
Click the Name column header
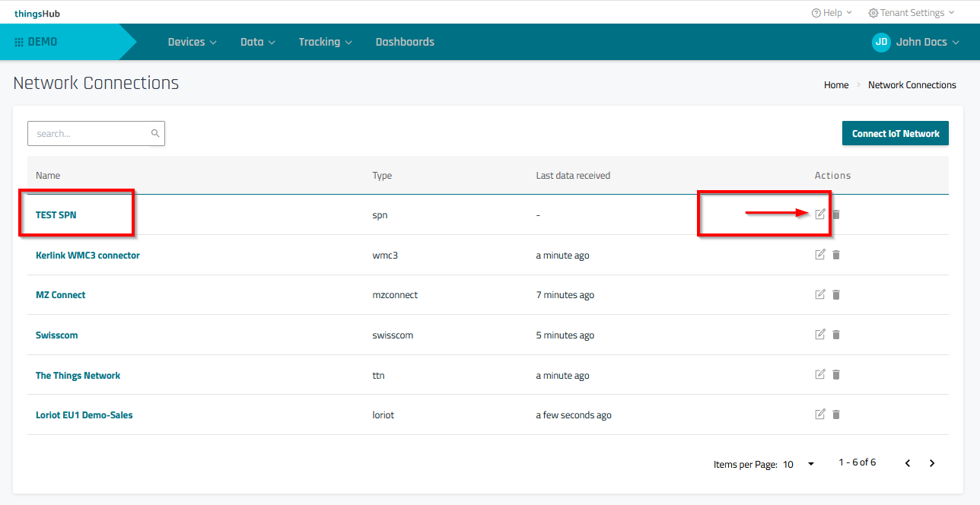(x=48, y=176)
